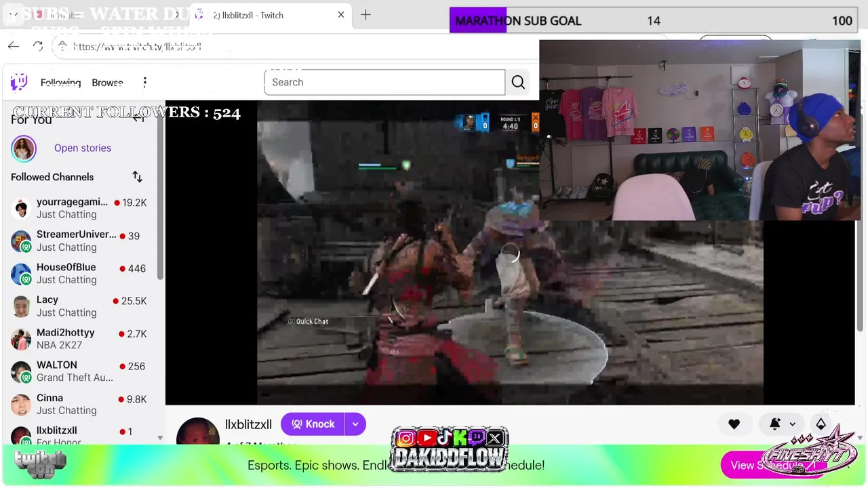This screenshot has width=868, height=488.
Task: Open the StreamerUniver... channel name link
Action: click(x=76, y=235)
